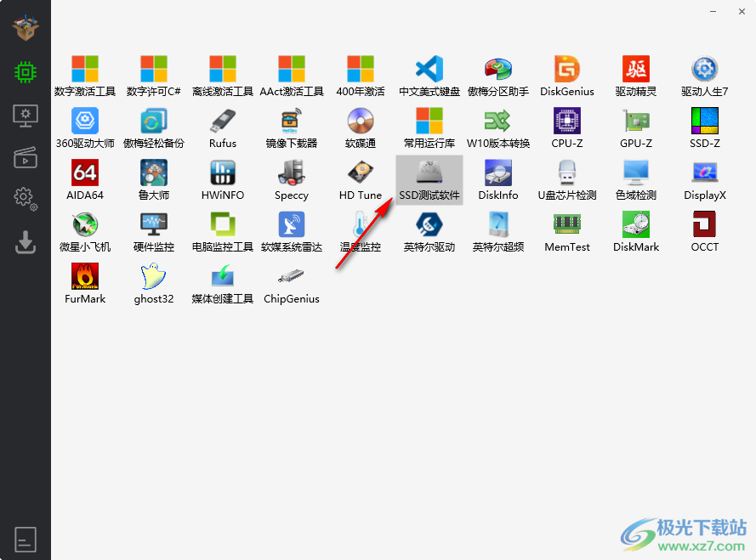Screen dimensions: 756x560
Task: Launch ghost32
Action: click(154, 284)
